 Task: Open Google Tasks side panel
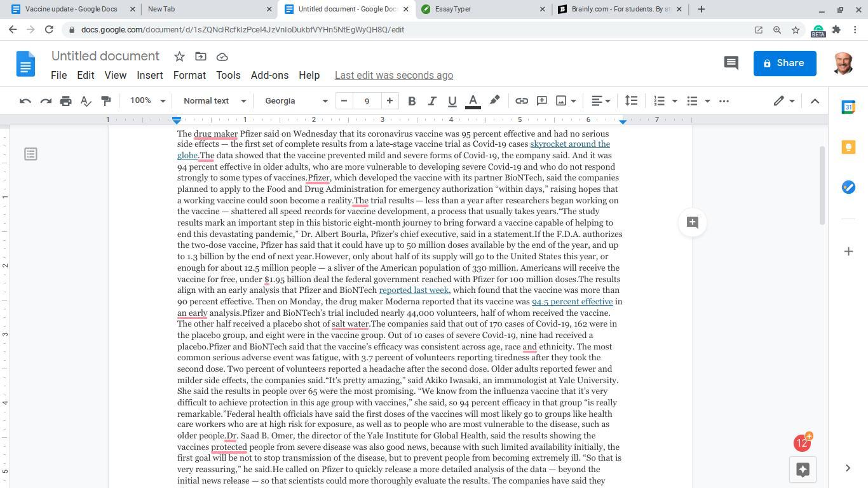pos(848,187)
